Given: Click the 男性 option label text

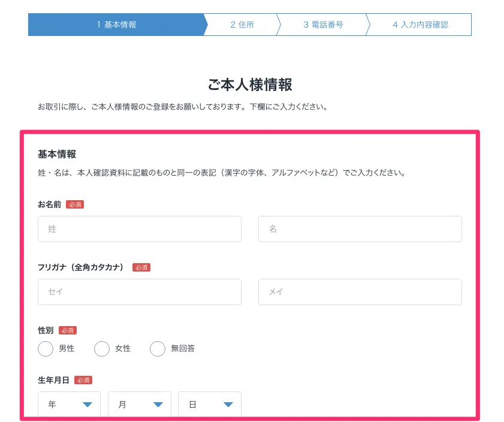Looking at the screenshot, I should click(x=67, y=348).
